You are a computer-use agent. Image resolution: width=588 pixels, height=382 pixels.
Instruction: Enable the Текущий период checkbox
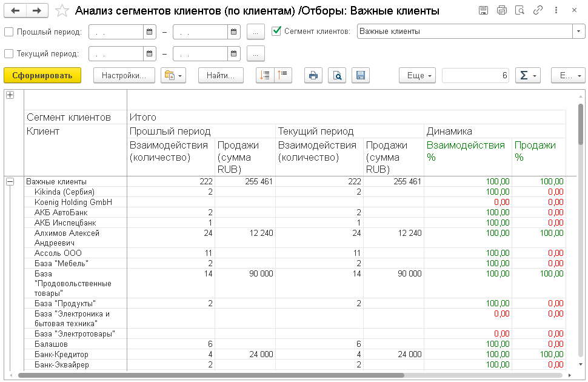tap(8, 53)
